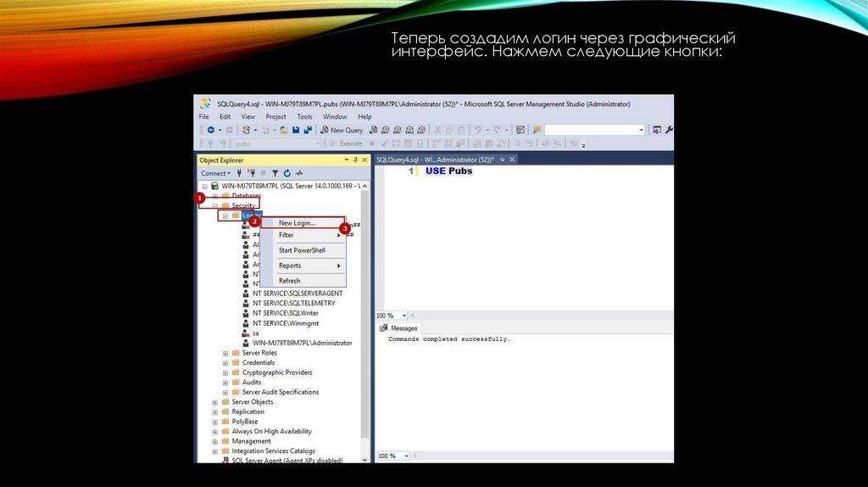
Task: Collapse the Logins folder
Action: pos(225,216)
